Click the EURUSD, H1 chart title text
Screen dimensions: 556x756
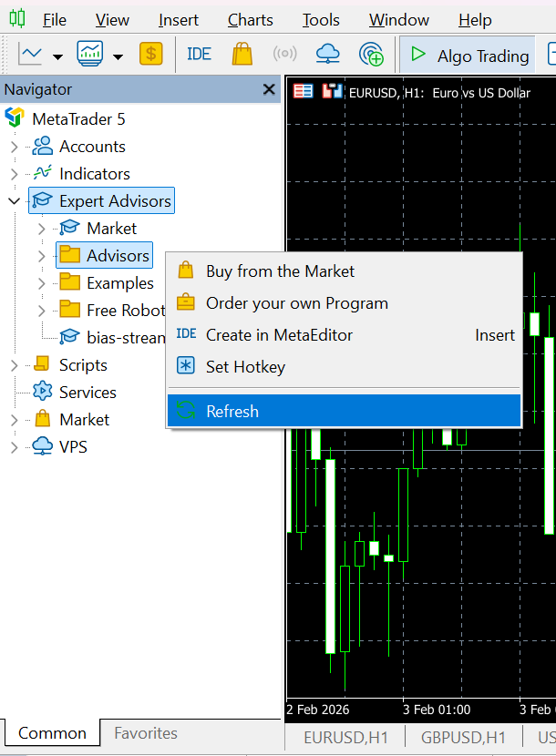[x=439, y=93]
